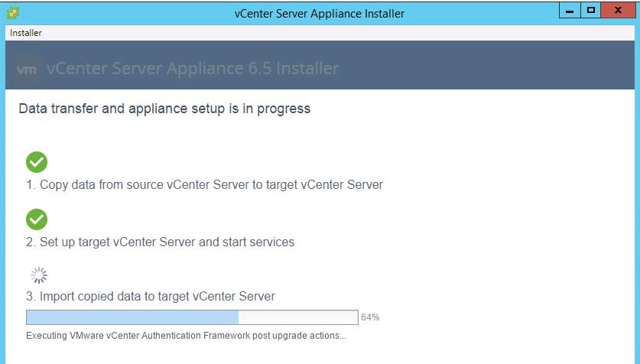Click 'vCenter Server Appliance 6.5 Installer' header title
Image resolution: width=640 pixels, height=364 pixels.
(x=193, y=68)
